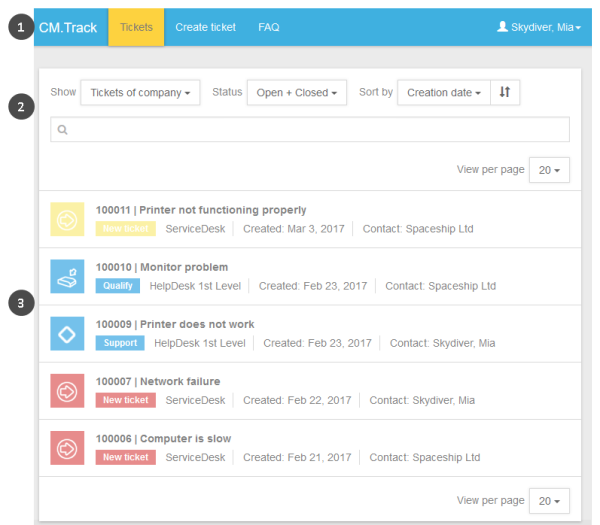Click the magnifier icon in search field
600x525 pixels.
tap(63, 130)
